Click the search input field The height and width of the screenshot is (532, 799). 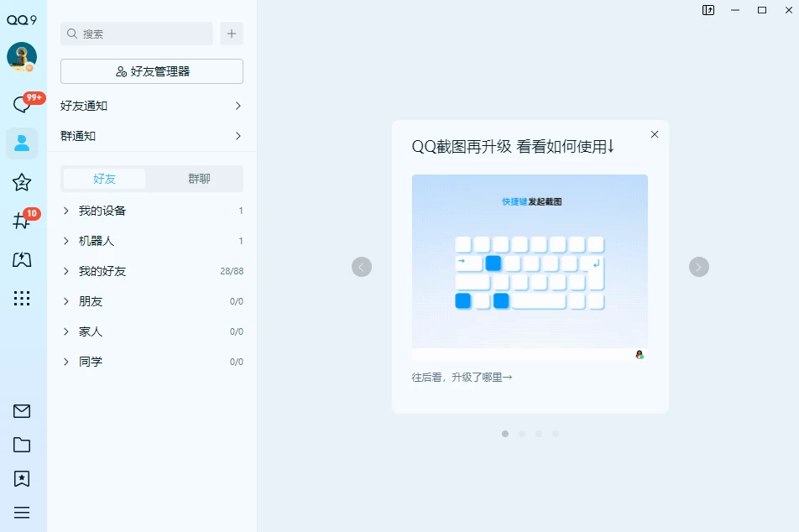[x=137, y=34]
